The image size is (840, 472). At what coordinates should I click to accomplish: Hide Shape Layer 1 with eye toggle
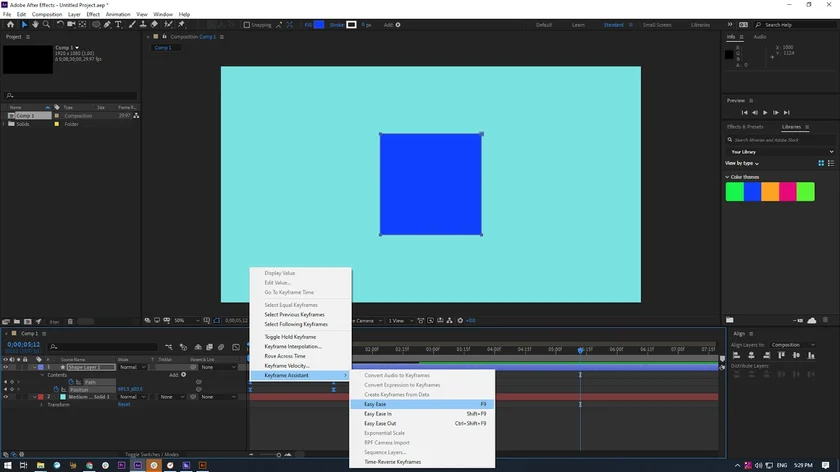(5, 367)
